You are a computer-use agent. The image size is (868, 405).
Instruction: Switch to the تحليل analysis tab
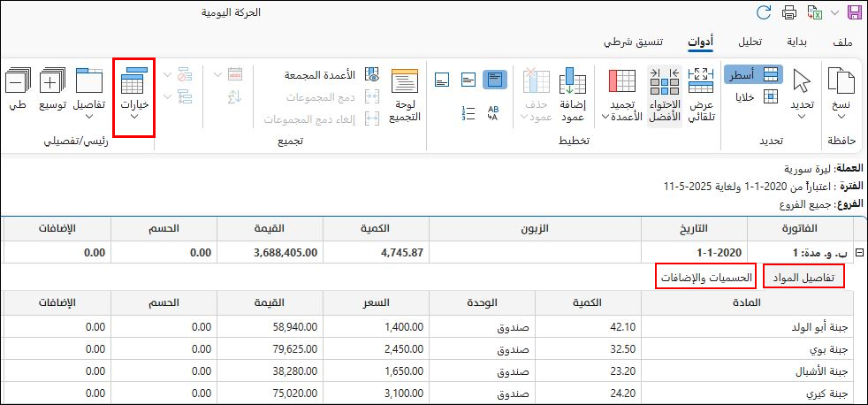pos(751,42)
